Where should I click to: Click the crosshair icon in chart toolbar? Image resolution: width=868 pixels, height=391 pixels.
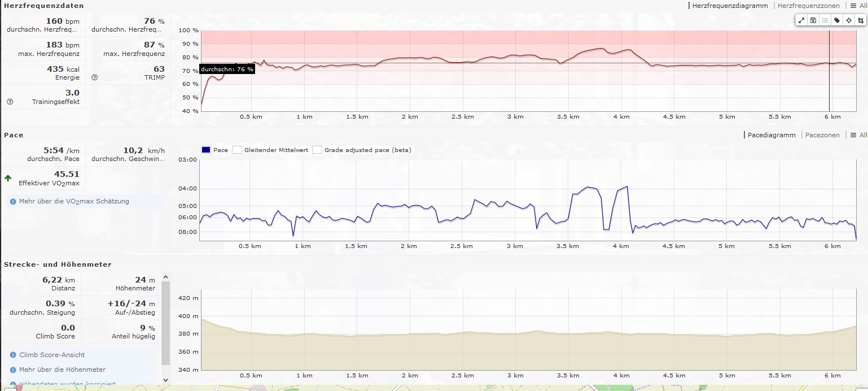[x=849, y=20]
